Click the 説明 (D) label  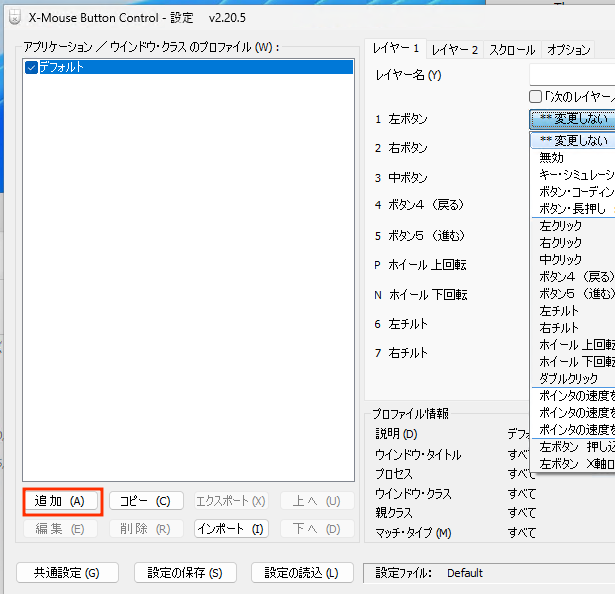[396, 434]
